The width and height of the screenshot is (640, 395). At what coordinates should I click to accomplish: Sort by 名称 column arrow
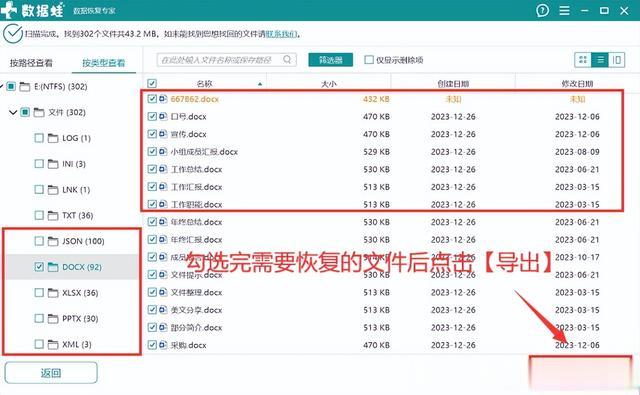click(260, 84)
